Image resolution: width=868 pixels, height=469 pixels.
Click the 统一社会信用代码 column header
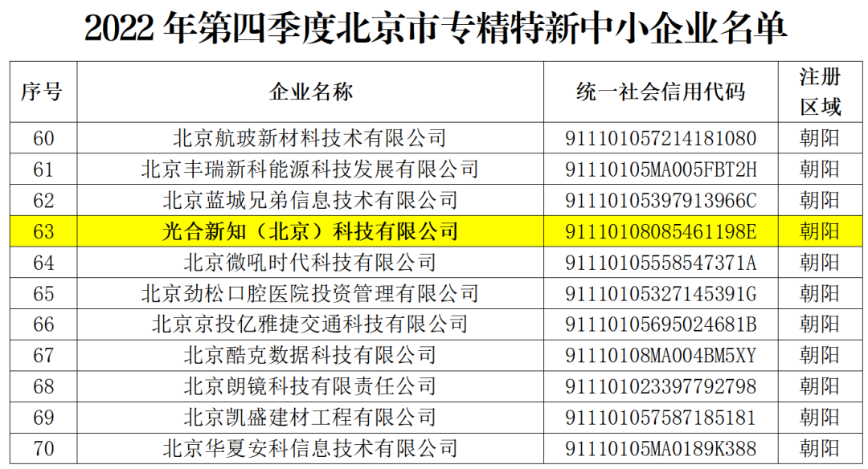(661, 92)
